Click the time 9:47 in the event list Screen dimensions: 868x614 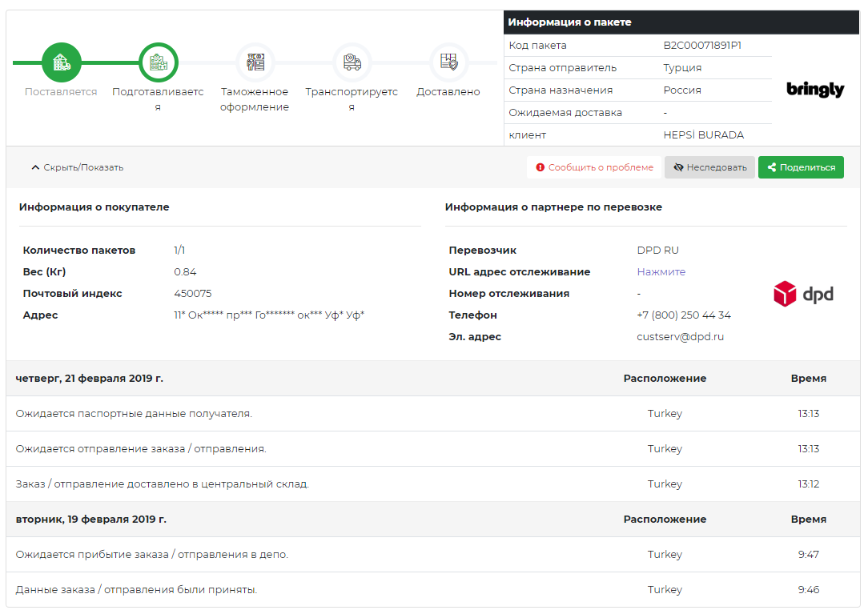point(808,554)
